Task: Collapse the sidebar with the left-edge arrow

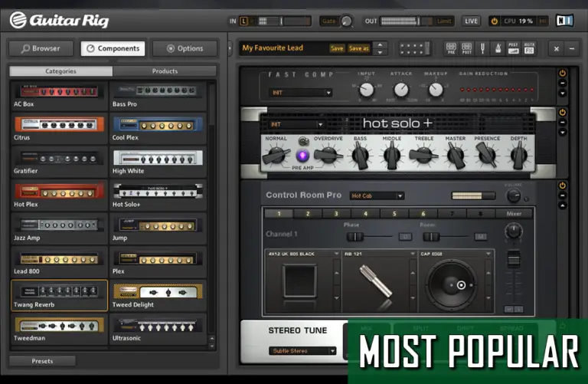Action: point(230,48)
